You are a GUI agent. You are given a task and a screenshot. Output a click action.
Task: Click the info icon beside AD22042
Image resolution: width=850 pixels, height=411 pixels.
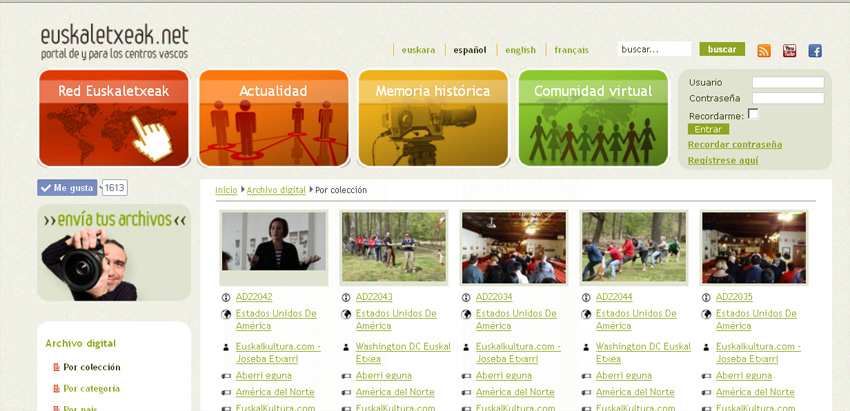pos(226,297)
